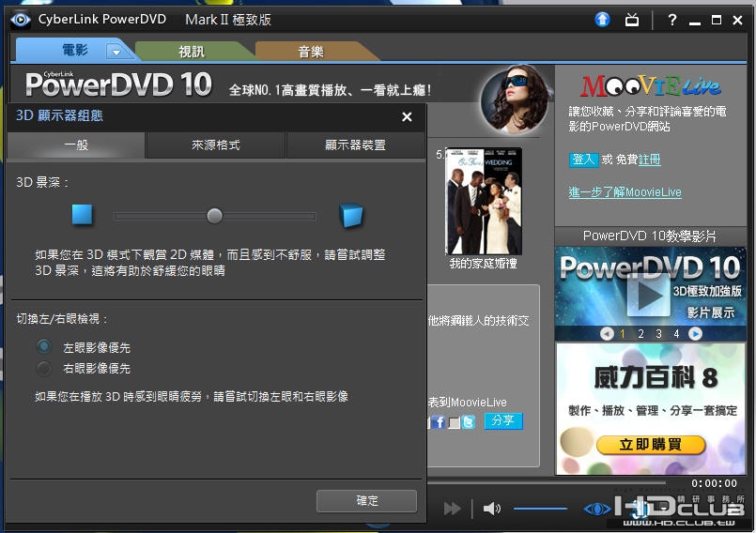Adjust the volume slider
The image size is (756, 533).
(x=540, y=509)
